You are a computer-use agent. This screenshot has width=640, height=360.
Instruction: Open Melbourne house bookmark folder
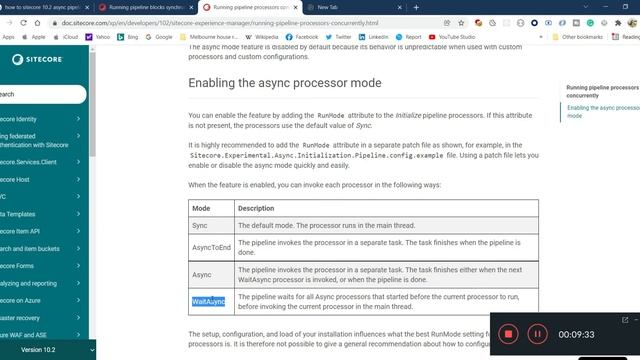click(x=209, y=37)
